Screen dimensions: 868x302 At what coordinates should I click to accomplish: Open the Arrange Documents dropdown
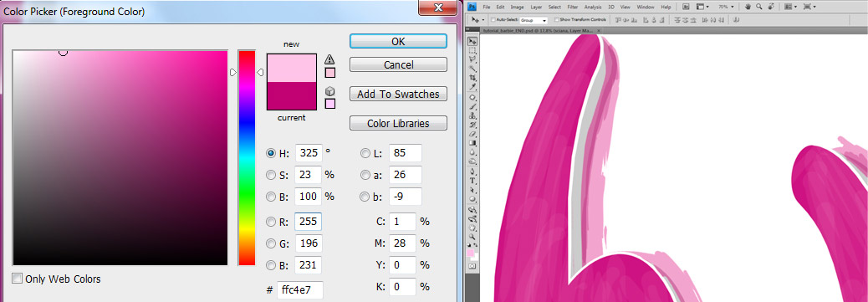point(790,7)
